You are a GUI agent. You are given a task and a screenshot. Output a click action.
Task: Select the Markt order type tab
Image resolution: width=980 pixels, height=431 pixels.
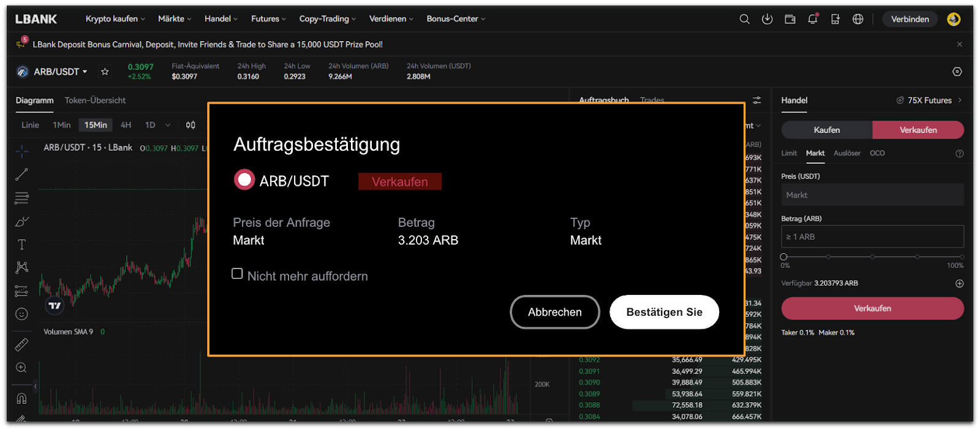tap(815, 153)
